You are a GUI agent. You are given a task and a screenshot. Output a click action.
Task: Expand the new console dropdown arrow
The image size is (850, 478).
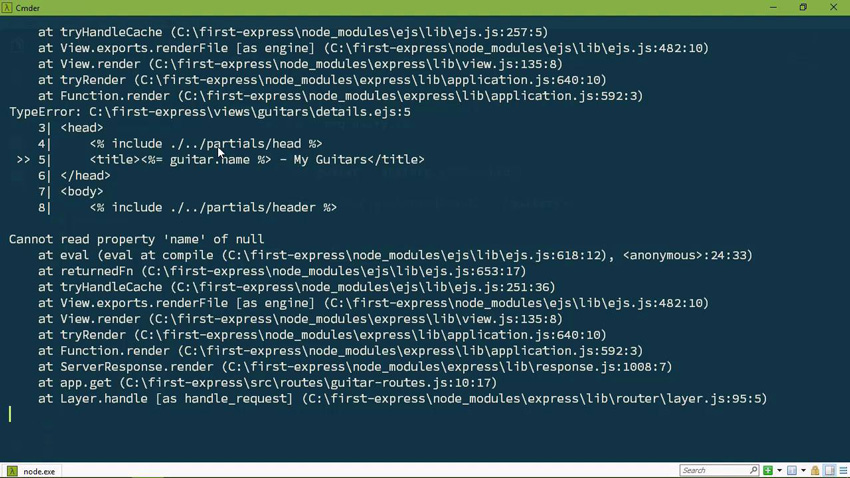[780, 470]
